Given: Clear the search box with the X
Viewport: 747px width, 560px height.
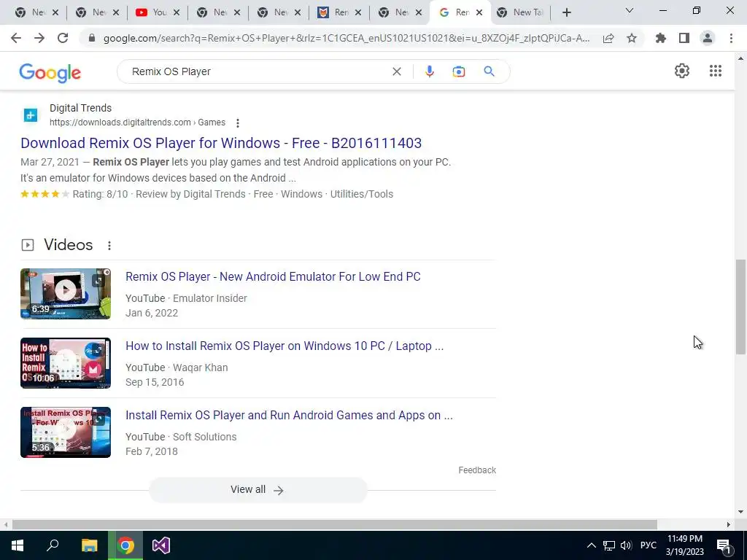Looking at the screenshot, I should coord(396,71).
